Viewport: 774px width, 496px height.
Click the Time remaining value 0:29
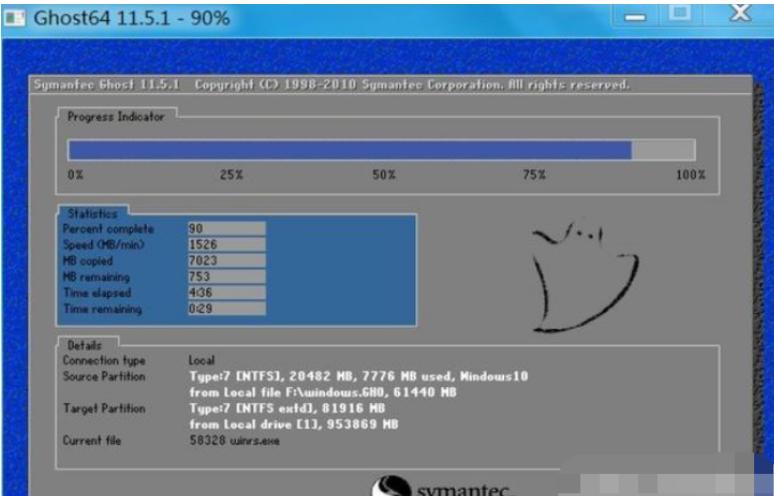coord(227,308)
